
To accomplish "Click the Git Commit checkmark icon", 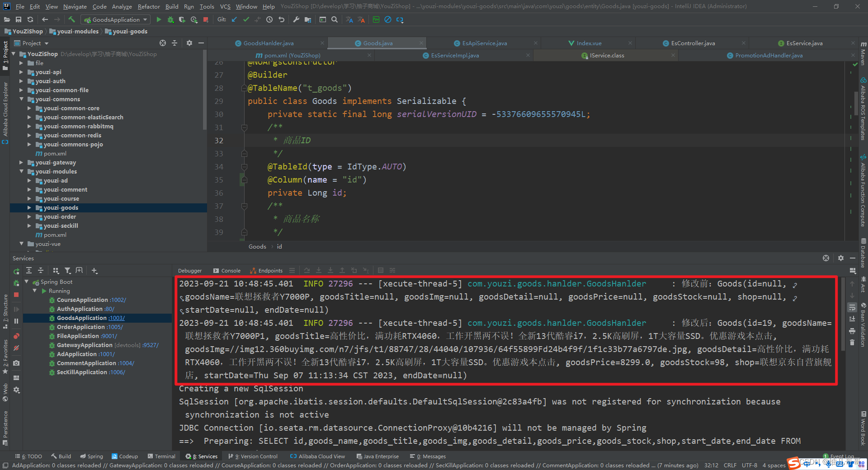I will pyautogui.click(x=246, y=19).
